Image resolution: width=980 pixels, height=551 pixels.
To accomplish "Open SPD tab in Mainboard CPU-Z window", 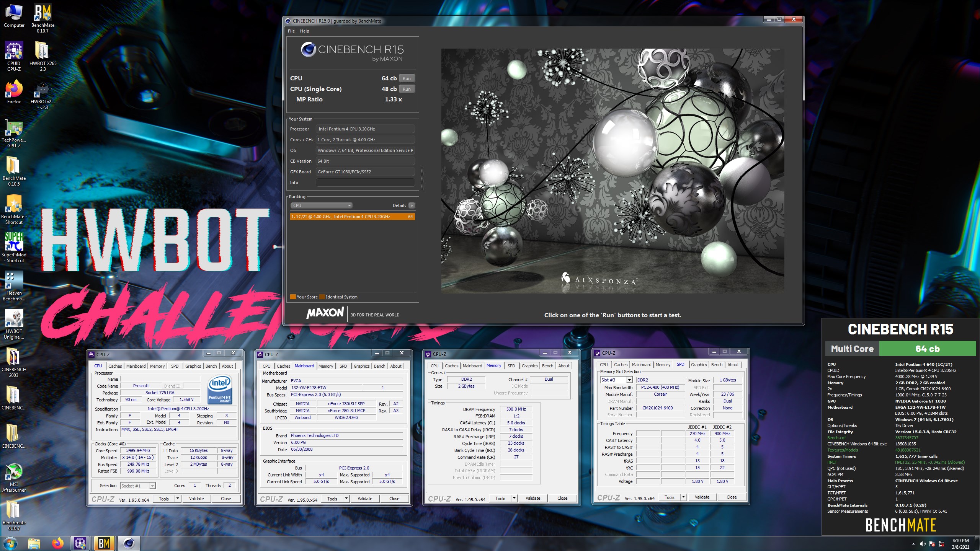I will pyautogui.click(x=343, y=366).
